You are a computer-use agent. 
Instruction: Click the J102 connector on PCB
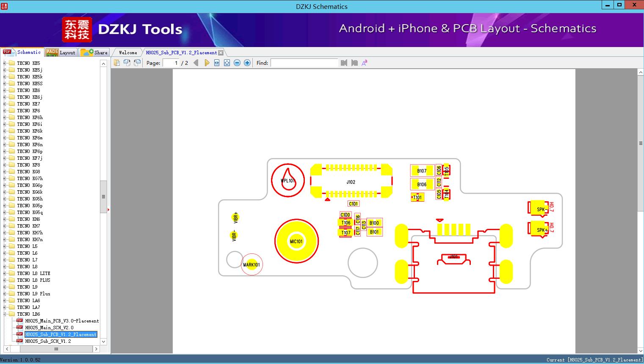(x=351, y=181)
